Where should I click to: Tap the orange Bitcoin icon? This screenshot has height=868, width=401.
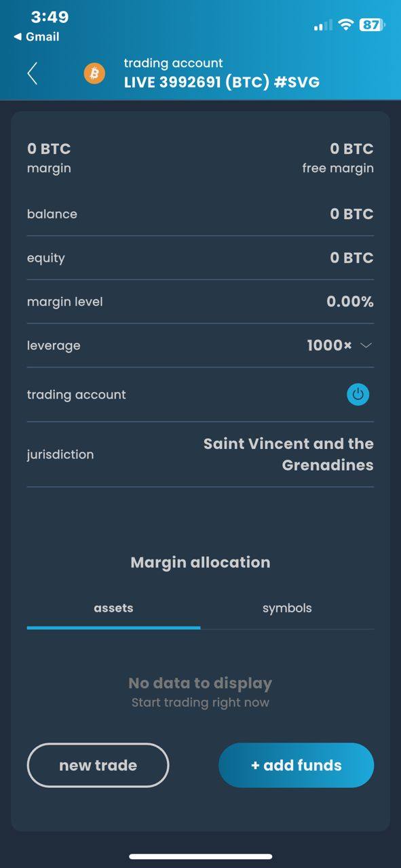click(94, 73)
